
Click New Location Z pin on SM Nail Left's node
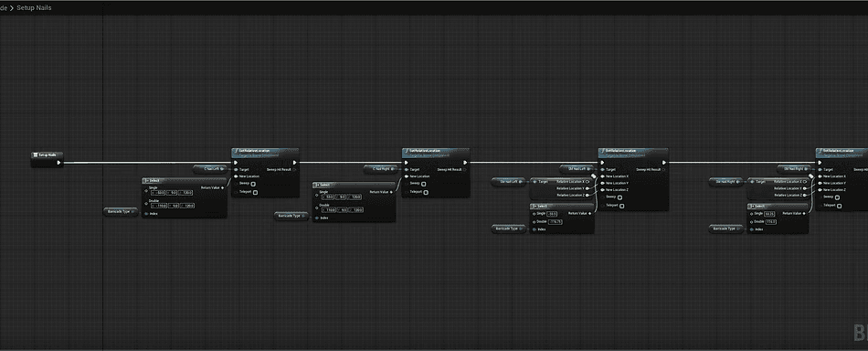pyautogui.click(x=602, y=190)
